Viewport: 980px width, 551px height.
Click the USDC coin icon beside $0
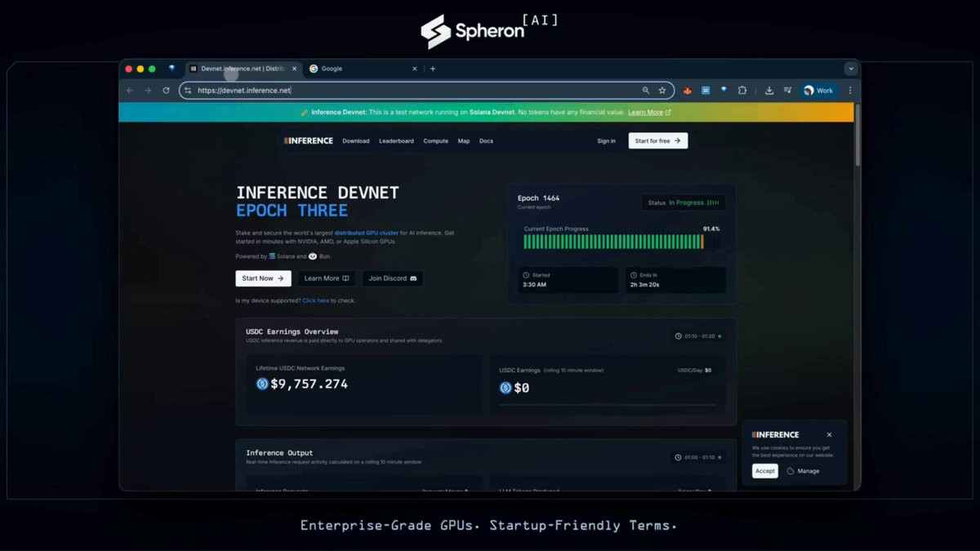506,388
